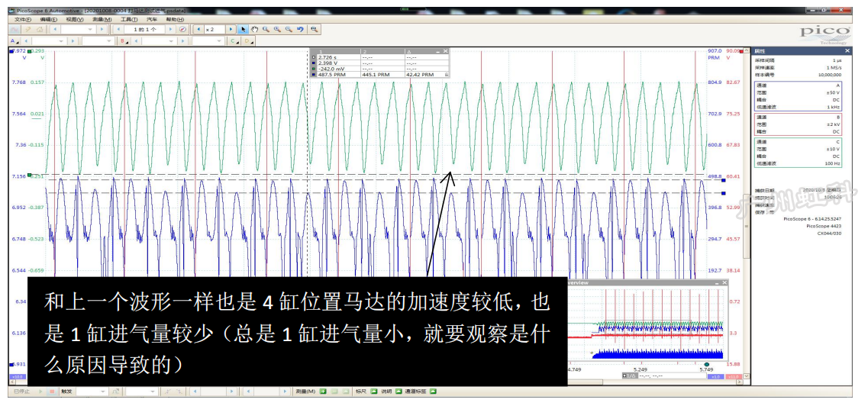Open the 帮助(H) menu

tap(176, 19)
